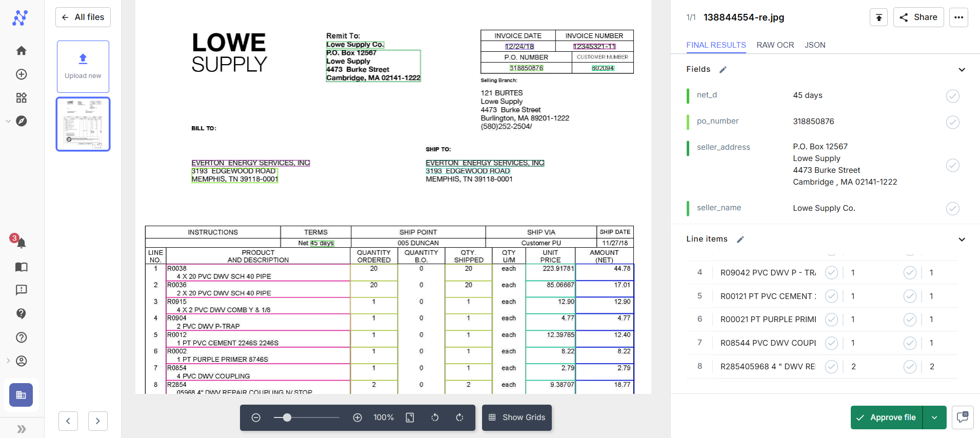Switch to the RAW OCR tab
980x438 pixels.
coord(775,45)
